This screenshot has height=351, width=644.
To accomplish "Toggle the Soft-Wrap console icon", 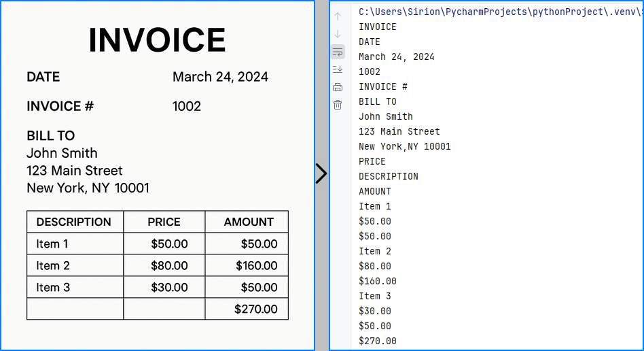I will (x=338, y=52).
